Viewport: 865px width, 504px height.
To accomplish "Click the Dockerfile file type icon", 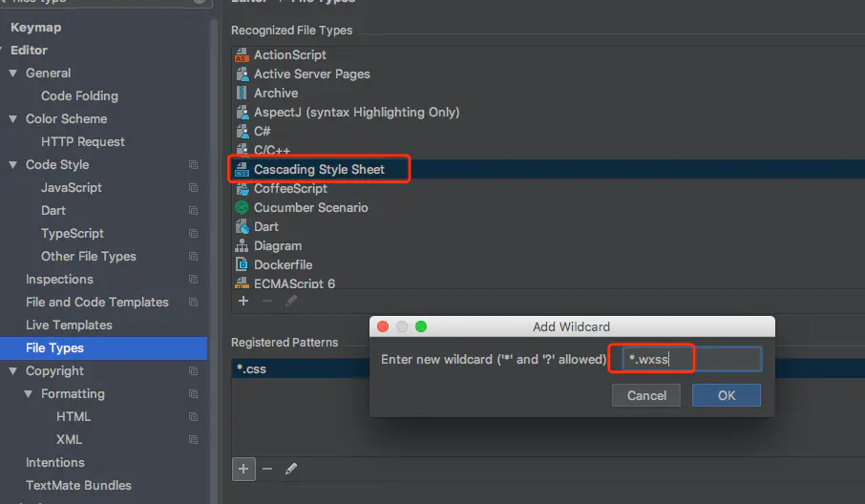I will [242, 265].
